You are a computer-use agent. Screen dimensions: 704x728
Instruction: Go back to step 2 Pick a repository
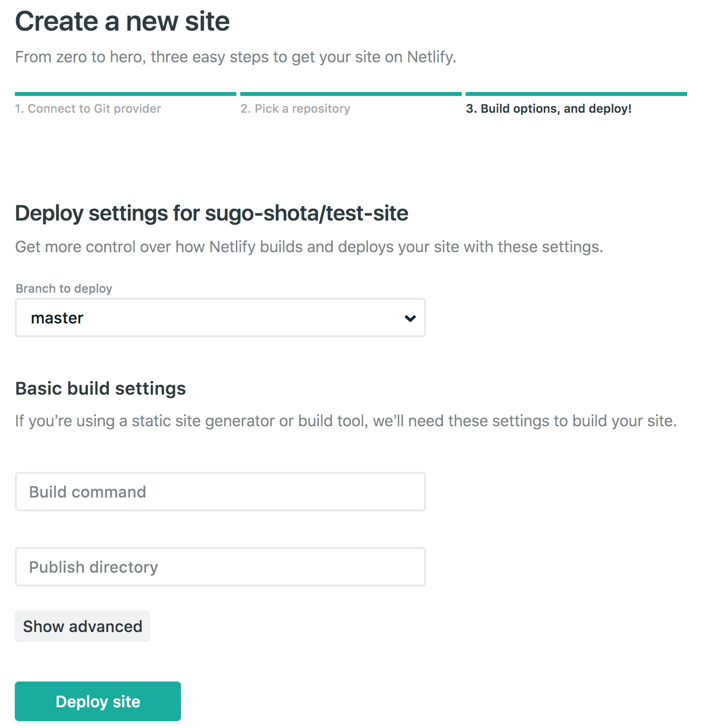(295, 109)
